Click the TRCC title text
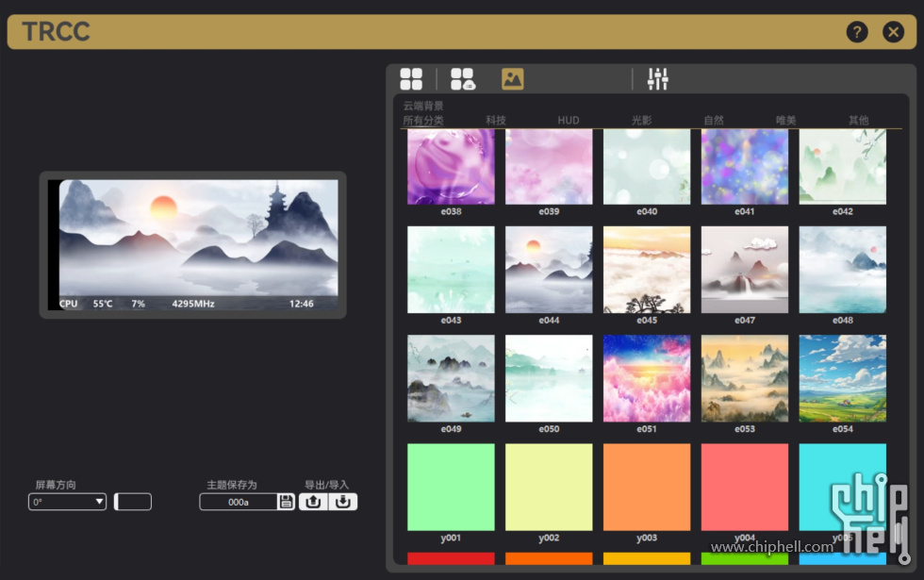The height and width of the screenshot is (580, 924). click(56, 32)
